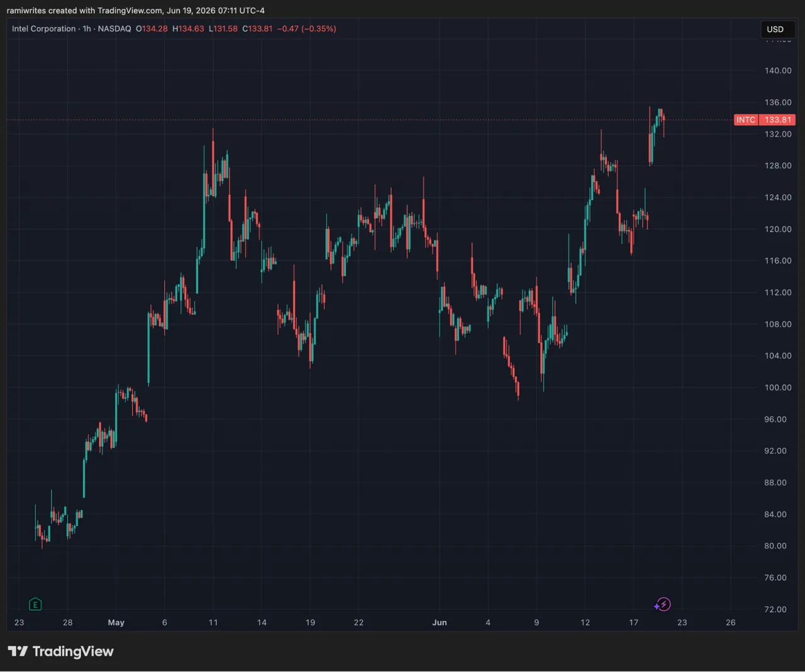This screenshot has width=805, height=672.
Task: Click the May label on time axis
Action: 116,622
